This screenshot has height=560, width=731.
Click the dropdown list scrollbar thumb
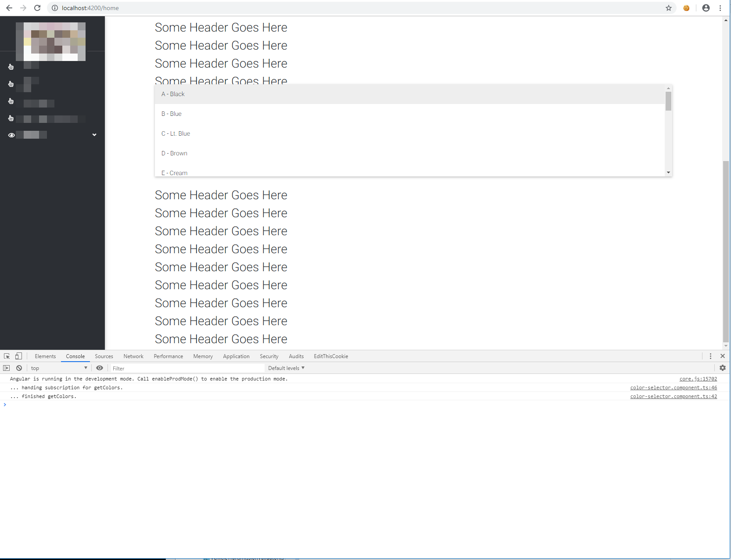669,101
